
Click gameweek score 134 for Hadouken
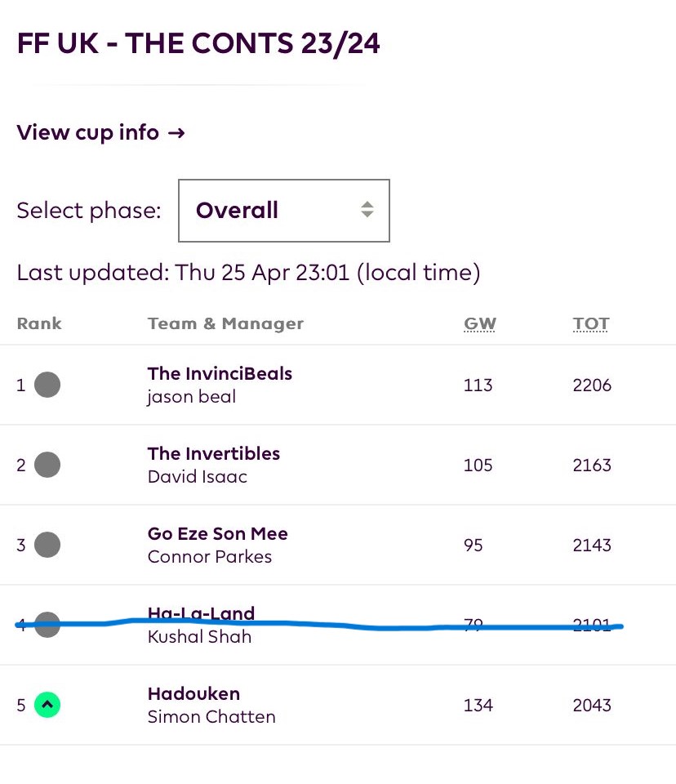pyautogui.click(x=478, y=705)
